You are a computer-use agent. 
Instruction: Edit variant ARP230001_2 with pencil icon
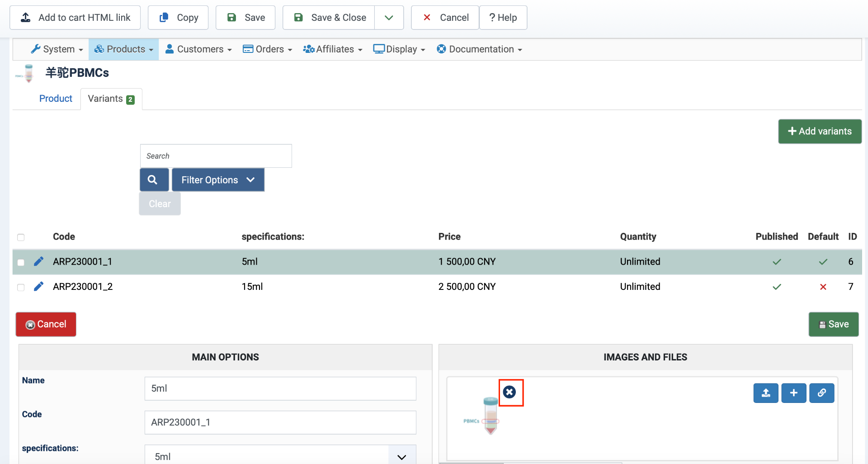(39, 286)
